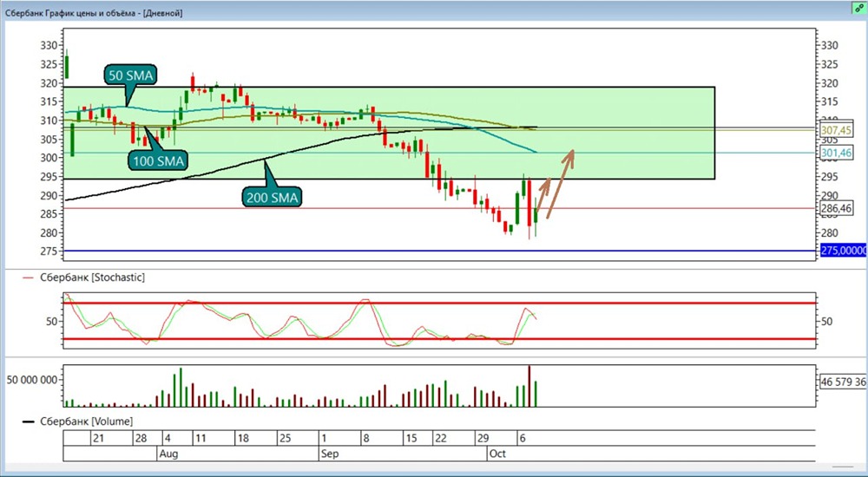Click the green chain-link icon in title bar
This screenshot has height=477, width=868.
861,7
